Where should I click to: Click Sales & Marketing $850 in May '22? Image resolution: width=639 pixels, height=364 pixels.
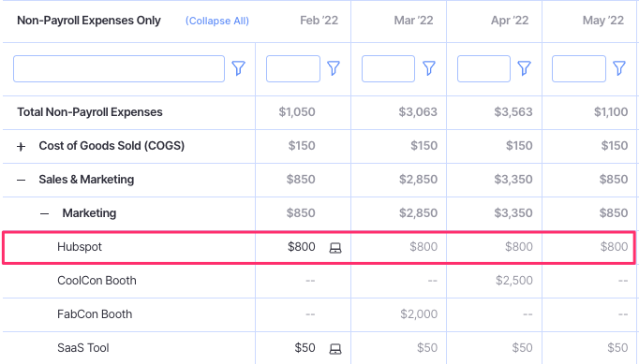(x=614, y=180)
